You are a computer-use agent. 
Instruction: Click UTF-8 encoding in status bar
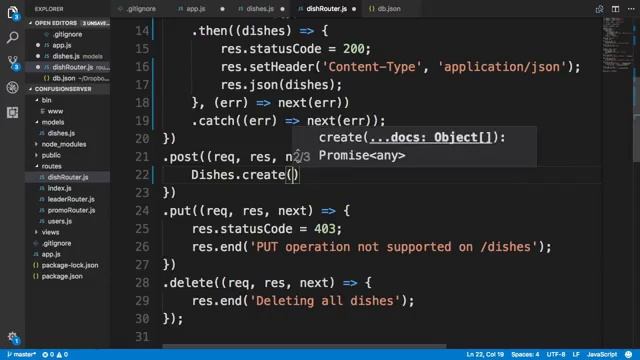(556, 354)
